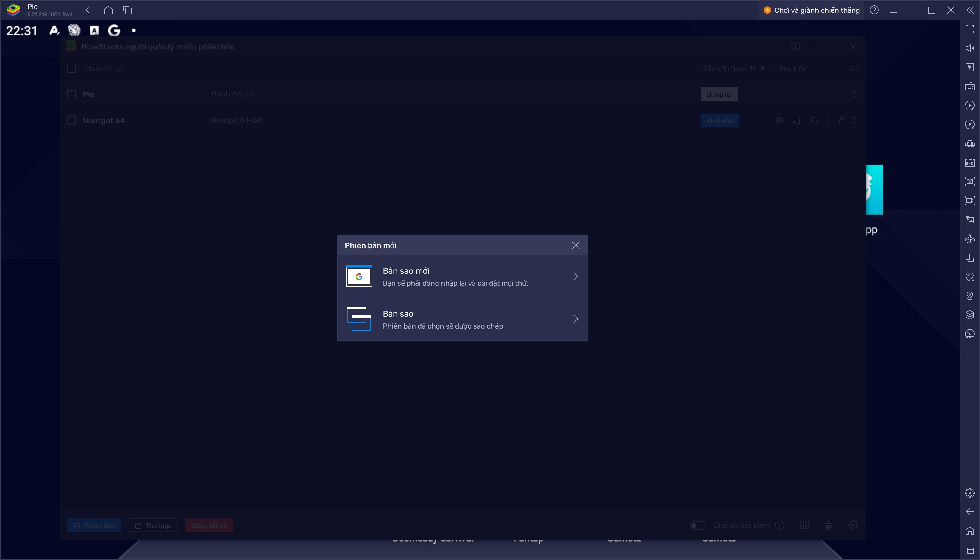This screenshot has height=560, width=980.
Task: Click Dừng tất cả button
Action: (x=209, y=525)
